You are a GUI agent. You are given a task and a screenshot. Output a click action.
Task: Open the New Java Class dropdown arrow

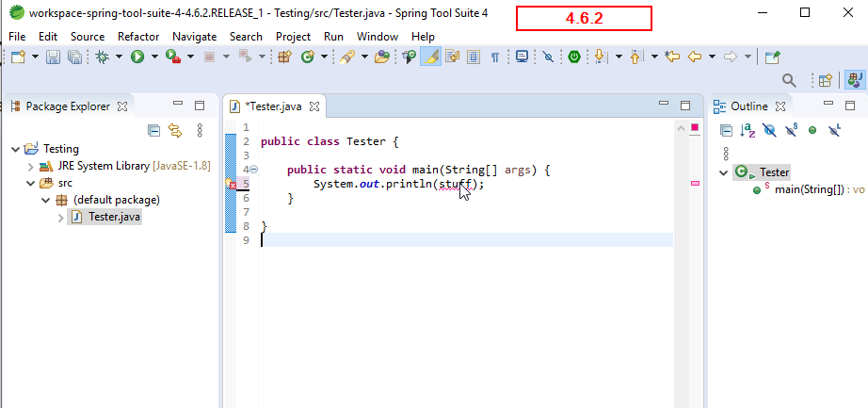pyautogui.click(x=324, y=57)
